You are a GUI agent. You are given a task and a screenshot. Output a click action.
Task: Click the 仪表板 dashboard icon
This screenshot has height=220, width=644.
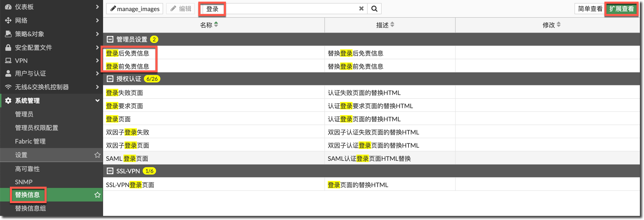pos(8,7)
